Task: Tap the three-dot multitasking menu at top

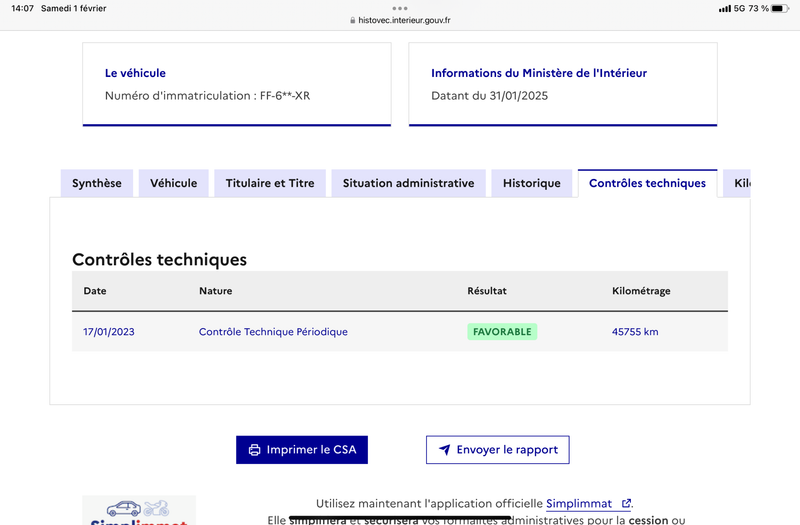Action: tap(400, 8)
